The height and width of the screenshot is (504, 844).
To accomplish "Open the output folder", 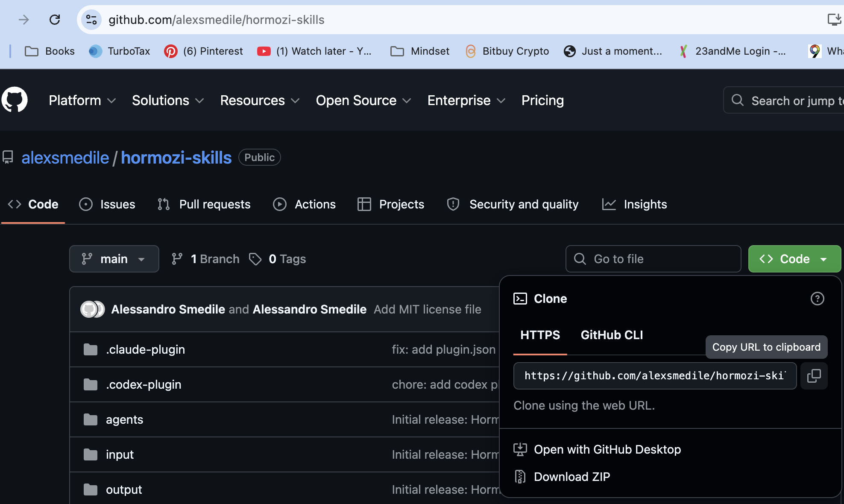I will [124, 490].
